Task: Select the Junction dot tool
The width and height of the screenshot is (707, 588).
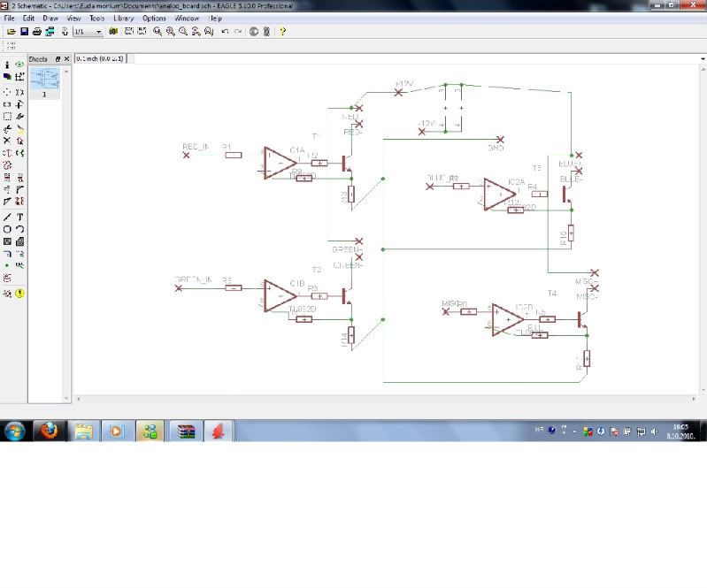Action: [7, 266]
